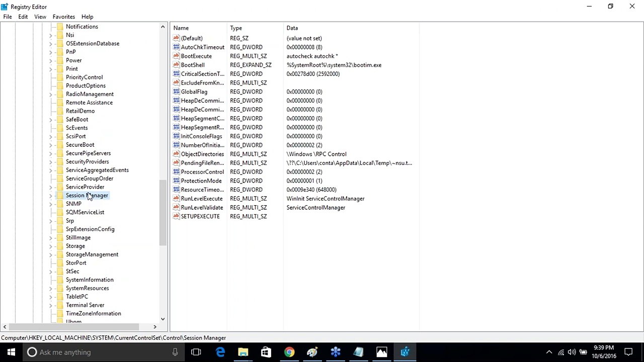Click the Terminal Server folder icon
Image resolution: width=644 pixels, height=362 pixels.
(60, 305)
